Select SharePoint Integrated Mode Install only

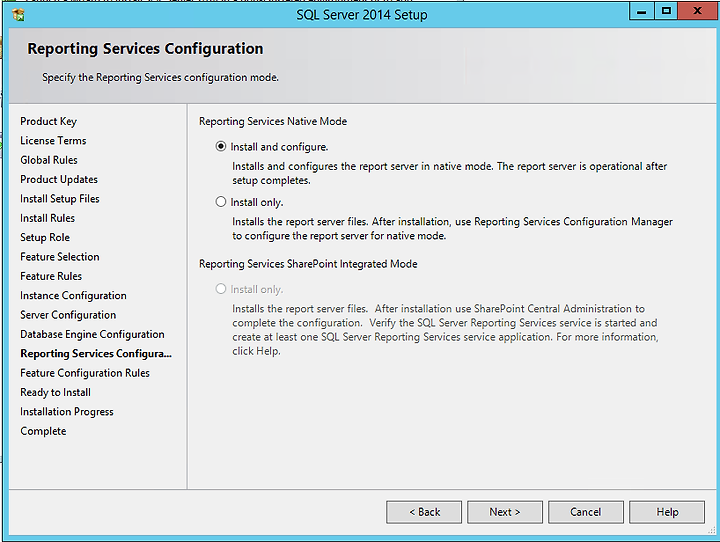[x=221, y=289]
